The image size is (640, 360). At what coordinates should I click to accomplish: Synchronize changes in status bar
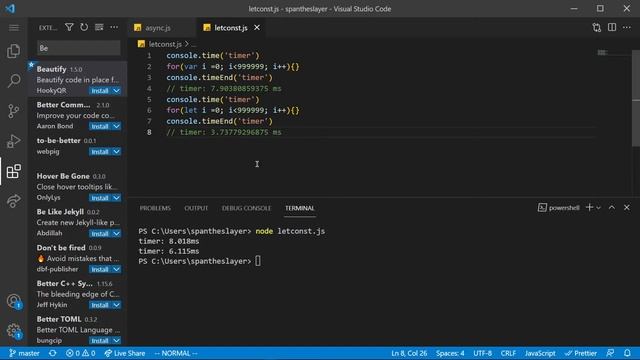[53, 353]
